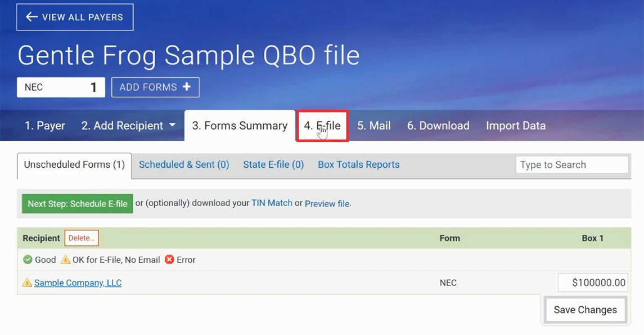The image size is (644, 335).
Task: Click the OK for E-File, No Email label
Action: click(x=116, y=260)
